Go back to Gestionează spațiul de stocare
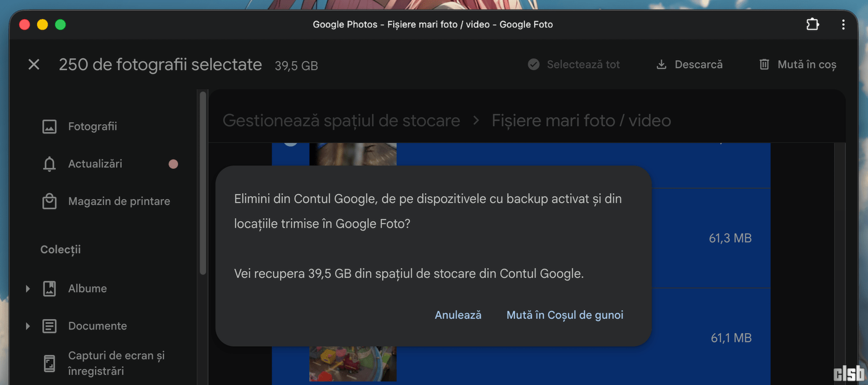868x385 pixels. click(341, 121)
